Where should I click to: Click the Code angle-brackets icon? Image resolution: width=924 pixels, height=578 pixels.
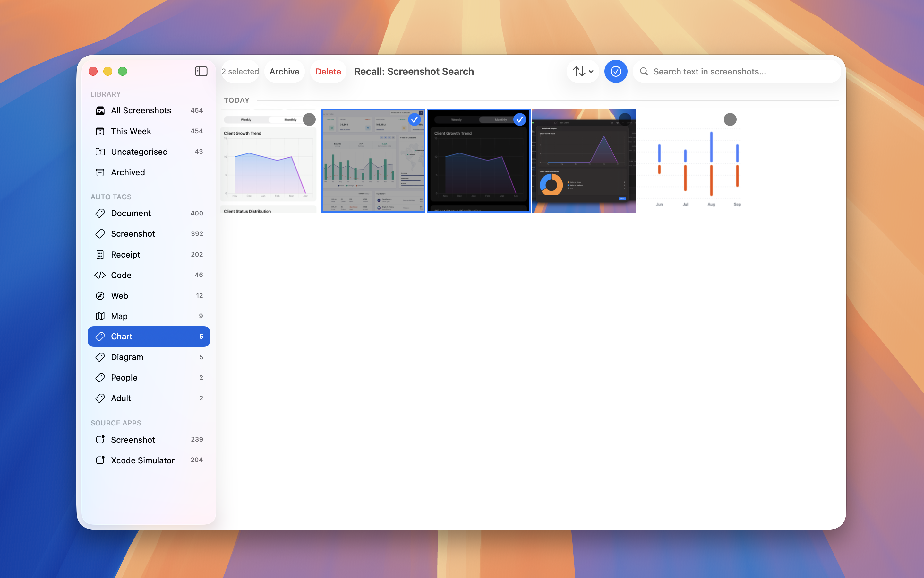(x=100, y=275)
